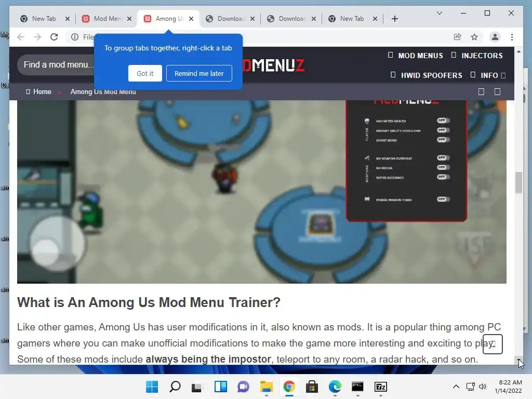Dismiss the tooltip with Got it
The height and width of the screenshot is (399, 532).
[145, 73]
